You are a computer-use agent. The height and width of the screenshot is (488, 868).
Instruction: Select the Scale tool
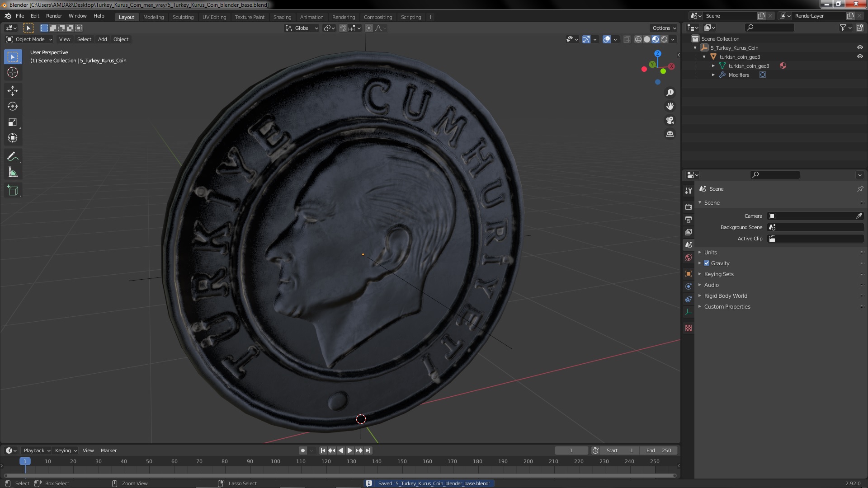[13, 122]
